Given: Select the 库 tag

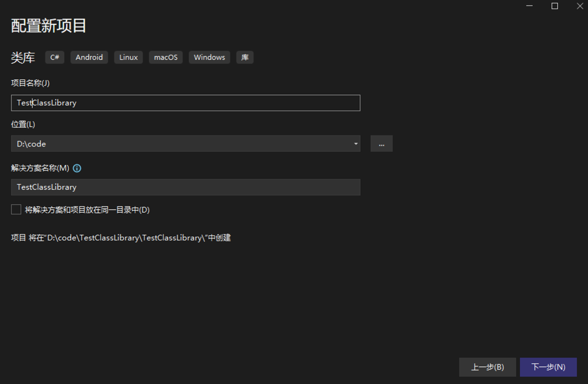Looking at the screenshot, I should [x=245, y=57].
